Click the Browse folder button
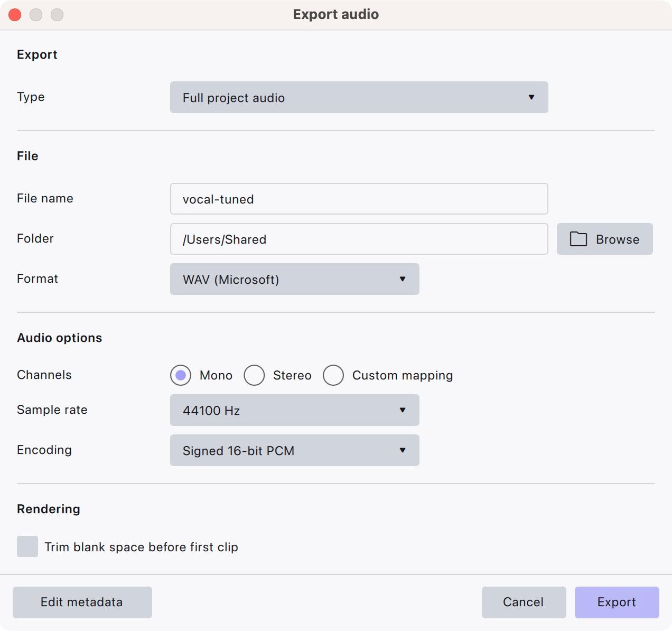Viewport: 672px width, 631px height. pos(605,239)
